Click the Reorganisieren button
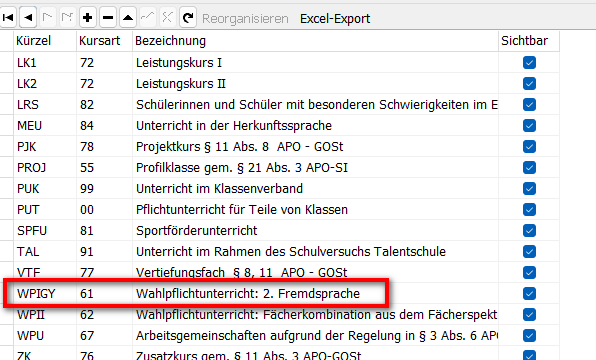The width and height of the screenshot is (596, 360). 245,18
